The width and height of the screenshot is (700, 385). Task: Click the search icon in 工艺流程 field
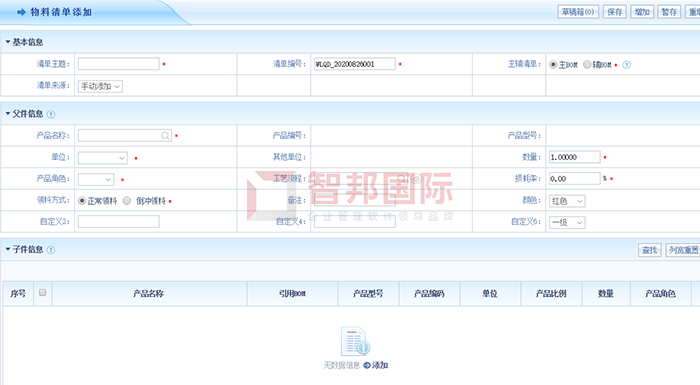pyautogui.click(x=401, y=179)
